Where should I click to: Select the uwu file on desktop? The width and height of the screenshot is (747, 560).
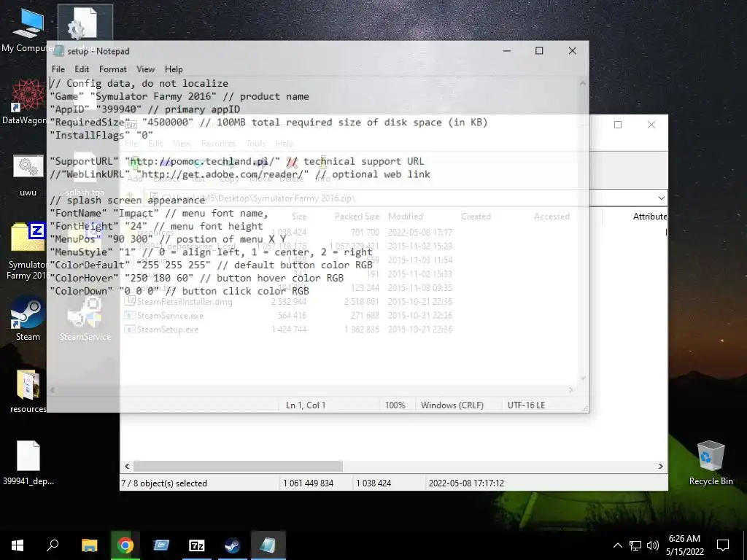point(28,176)
